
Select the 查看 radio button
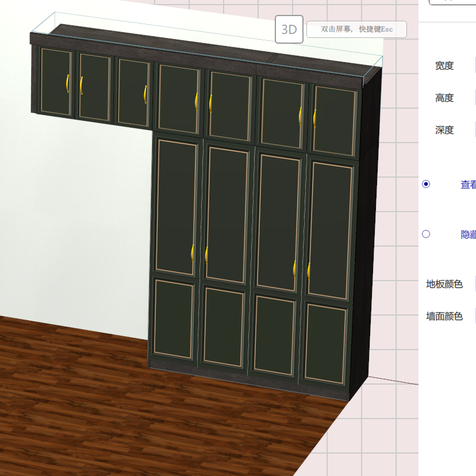tap(425, 184)
